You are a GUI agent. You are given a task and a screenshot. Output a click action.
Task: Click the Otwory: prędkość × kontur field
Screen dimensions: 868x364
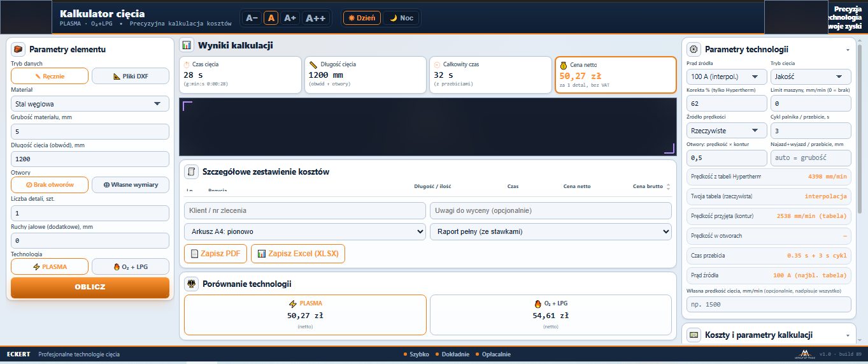pos(727,157)
